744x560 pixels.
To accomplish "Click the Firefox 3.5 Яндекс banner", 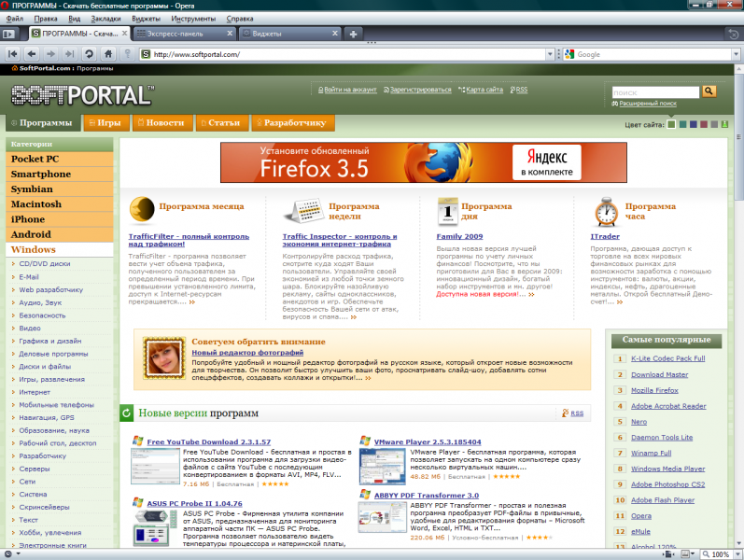I will (424, 162).
